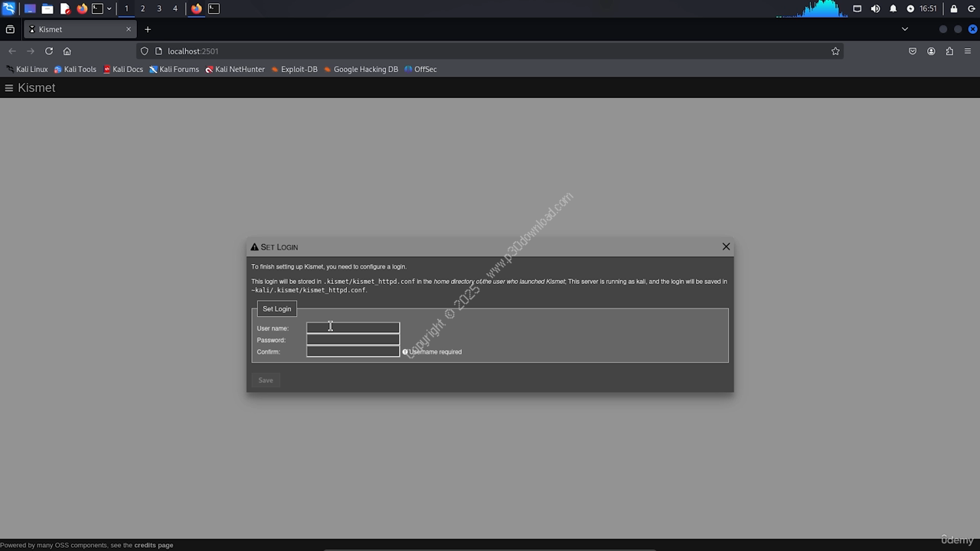980x551 pixels.
Task: Click the power manager tray icon
Action: (910, 8)
